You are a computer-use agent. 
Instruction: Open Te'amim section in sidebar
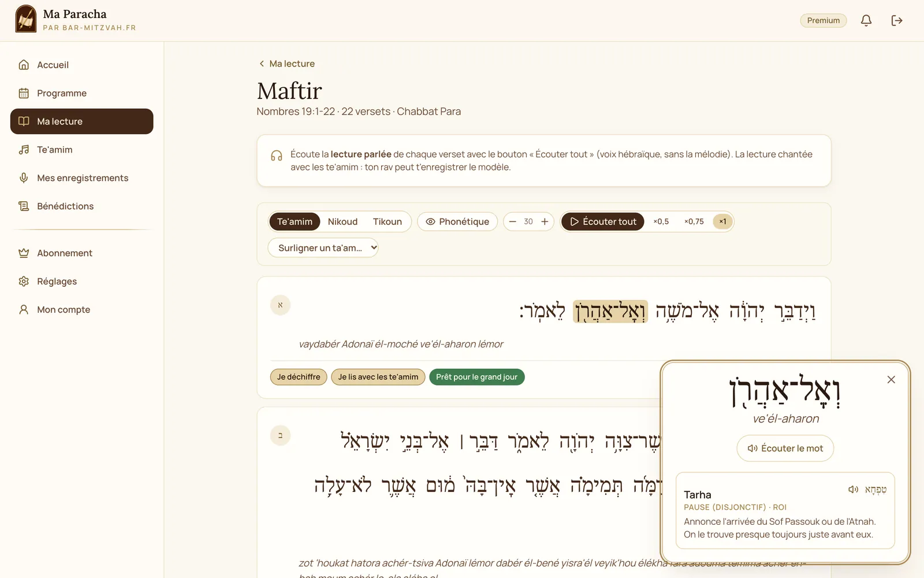[x=81, y=150]
